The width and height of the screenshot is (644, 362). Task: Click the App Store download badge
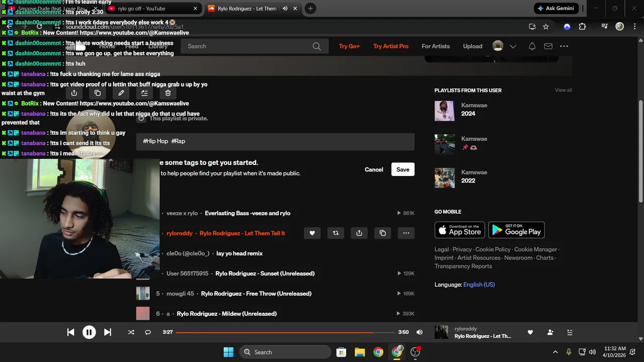coord(459,230)
